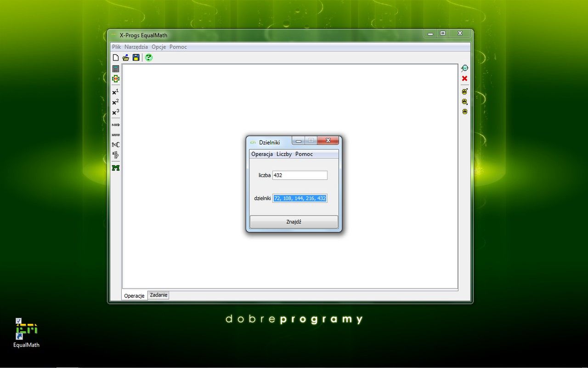
Task: Open the divisors tool icon with a|2 symbol
Action: pyautogui.click(x=116, y=155)
